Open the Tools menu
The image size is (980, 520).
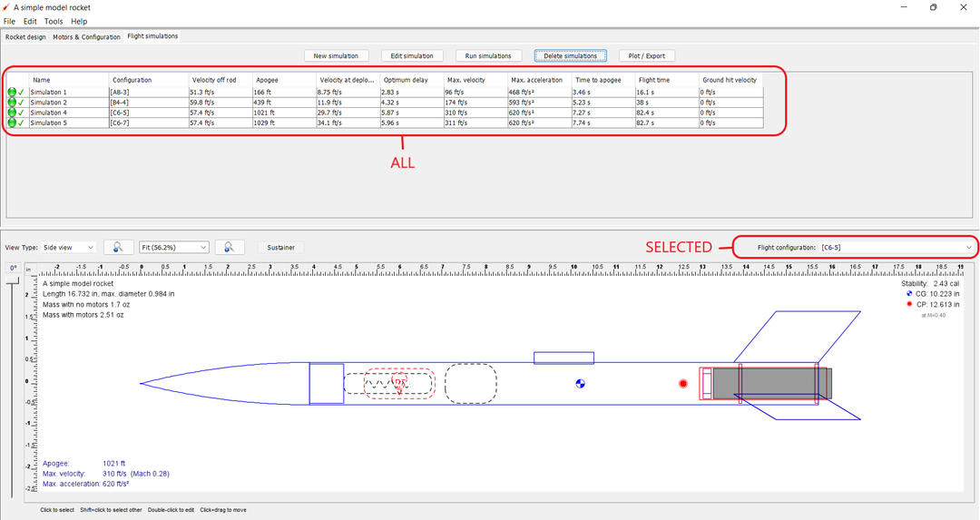(54, 21)
